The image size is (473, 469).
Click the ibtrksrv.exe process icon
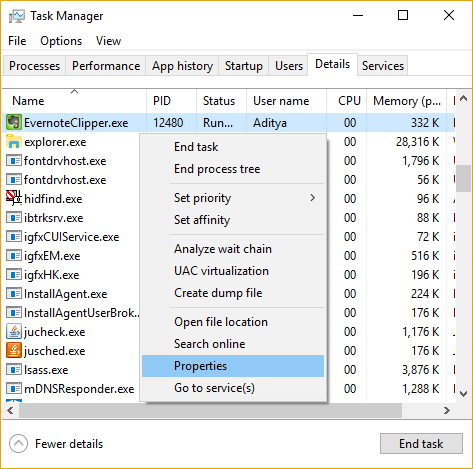[14, 218]
